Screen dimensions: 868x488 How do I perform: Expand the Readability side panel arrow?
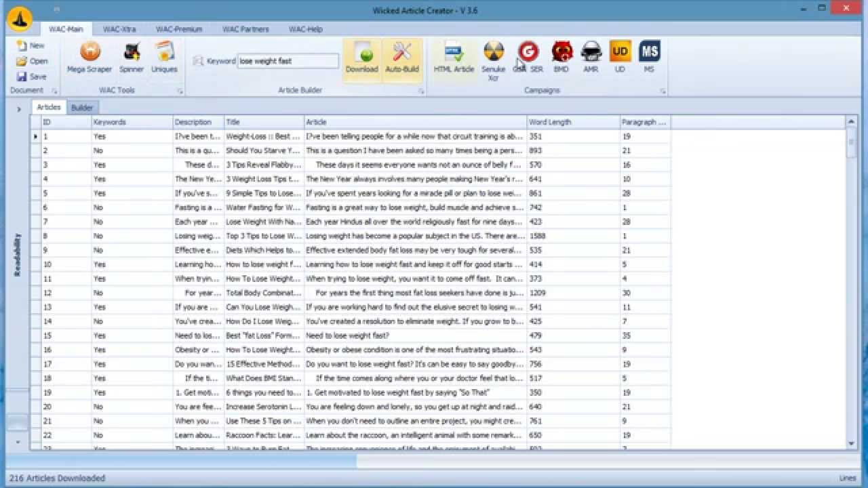[19, 108]
